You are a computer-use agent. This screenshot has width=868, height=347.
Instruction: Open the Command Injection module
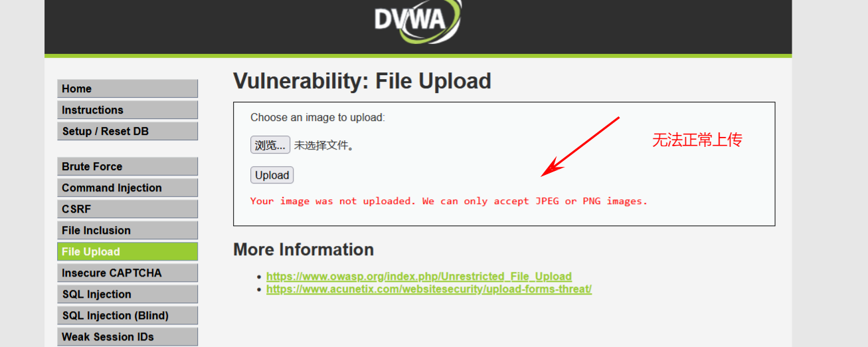click(x=128, y=188)
